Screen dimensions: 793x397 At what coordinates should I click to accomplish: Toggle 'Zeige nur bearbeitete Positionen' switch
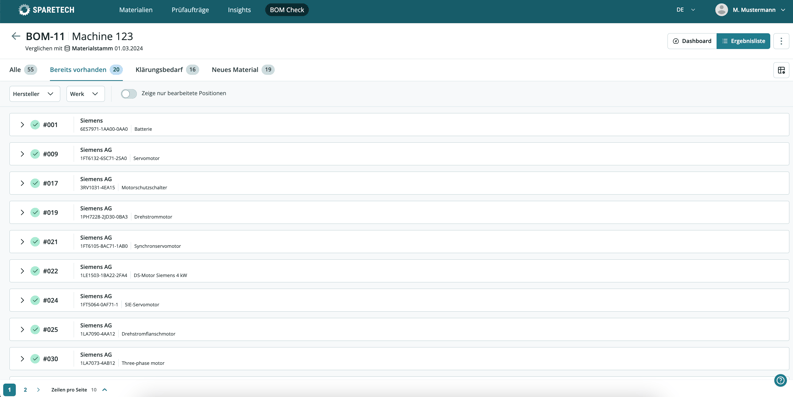(x=129, y=94)
